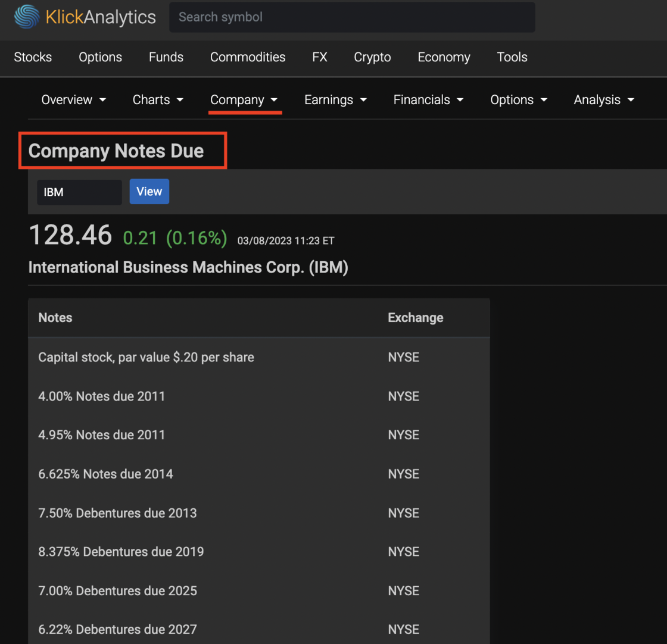The image size is (667, 644).
Task: Open the Commodities menu
Action: (248, 57)
